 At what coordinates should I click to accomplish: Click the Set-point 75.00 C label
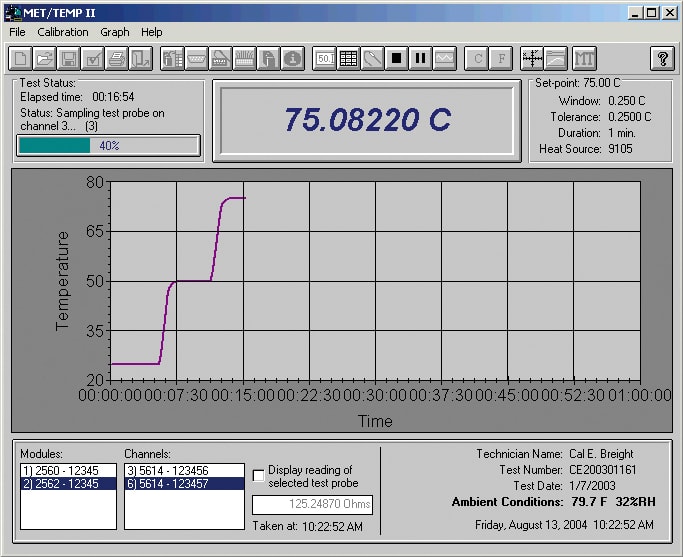577,83
